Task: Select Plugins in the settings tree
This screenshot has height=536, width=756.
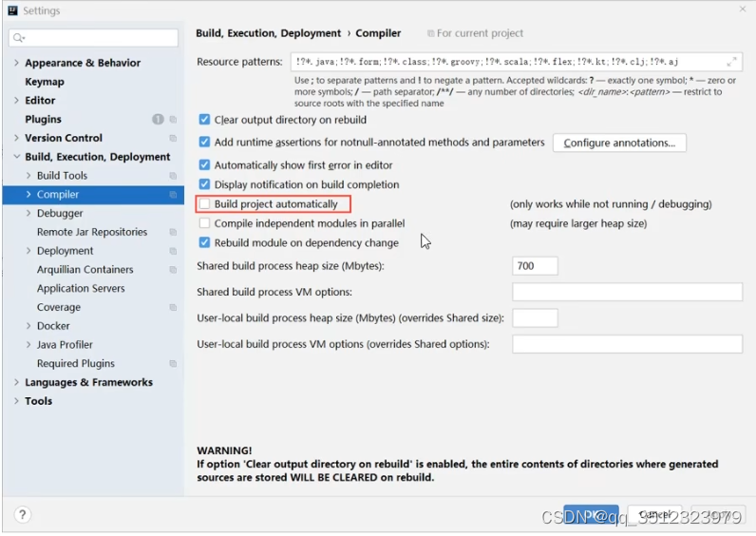Action: 43,119
